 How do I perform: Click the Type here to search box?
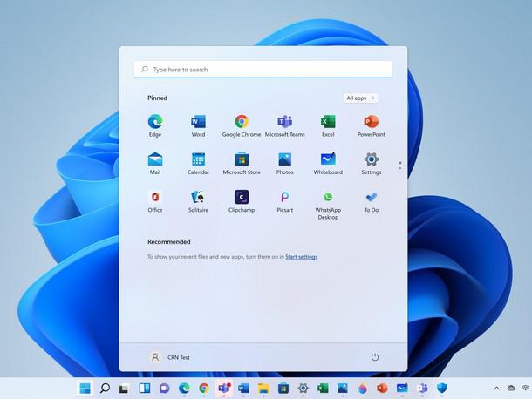tap(263, 70)
